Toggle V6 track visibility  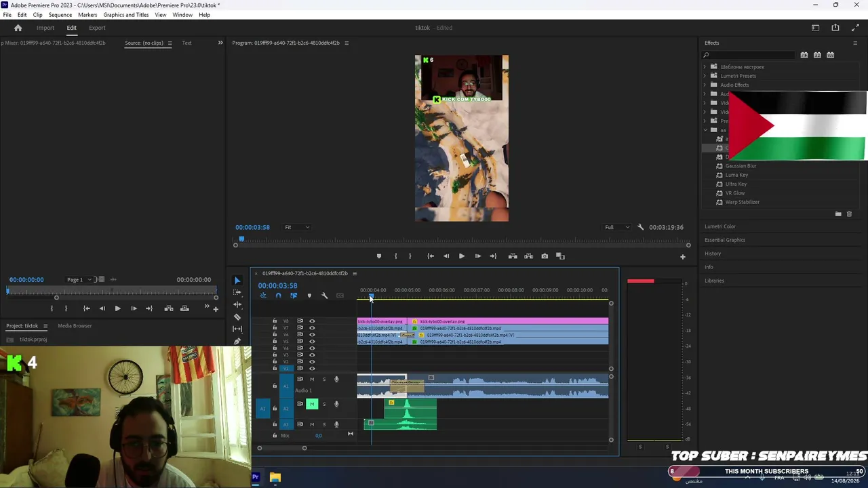pyautogui.click(x=312, y=335)
